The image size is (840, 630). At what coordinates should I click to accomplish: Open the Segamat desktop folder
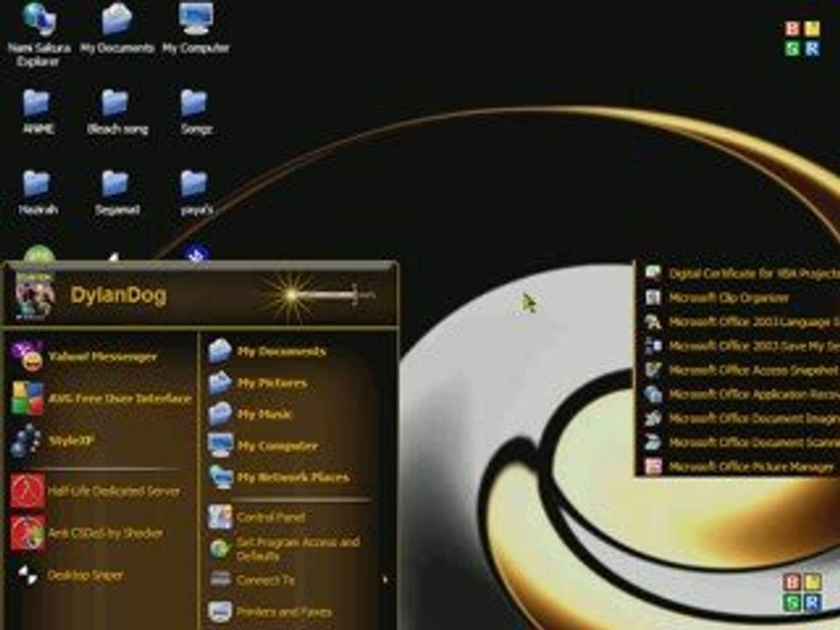click(116, 192)
